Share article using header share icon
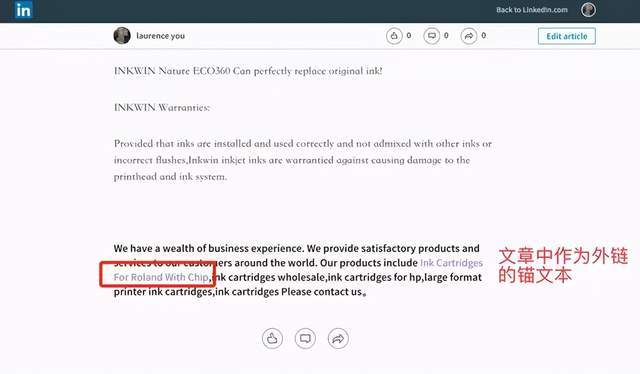 [x=469, y=36]
